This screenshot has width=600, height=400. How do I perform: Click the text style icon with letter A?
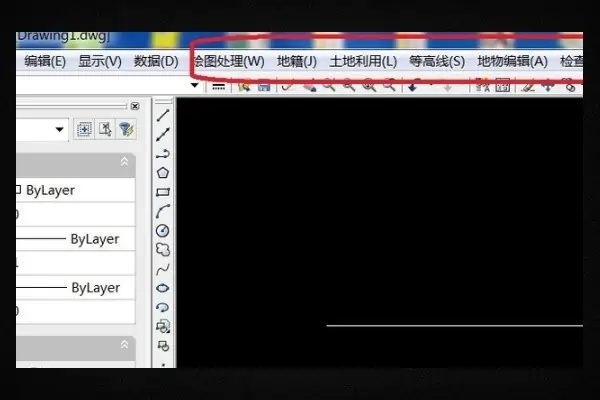pos(482,87)
